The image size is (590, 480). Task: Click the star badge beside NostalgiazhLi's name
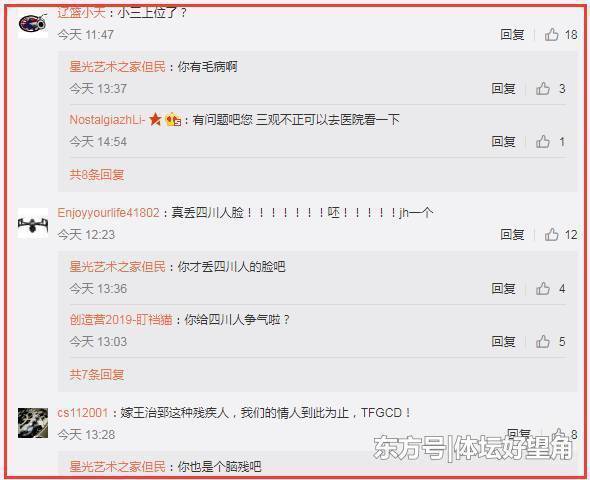coord(155,119)
